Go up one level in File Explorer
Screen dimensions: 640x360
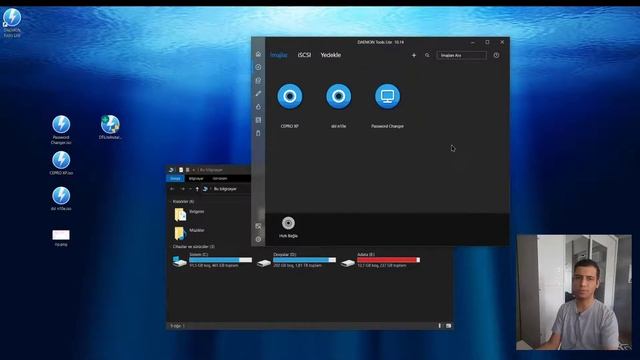pyautogui.click(x=197, y=189)
